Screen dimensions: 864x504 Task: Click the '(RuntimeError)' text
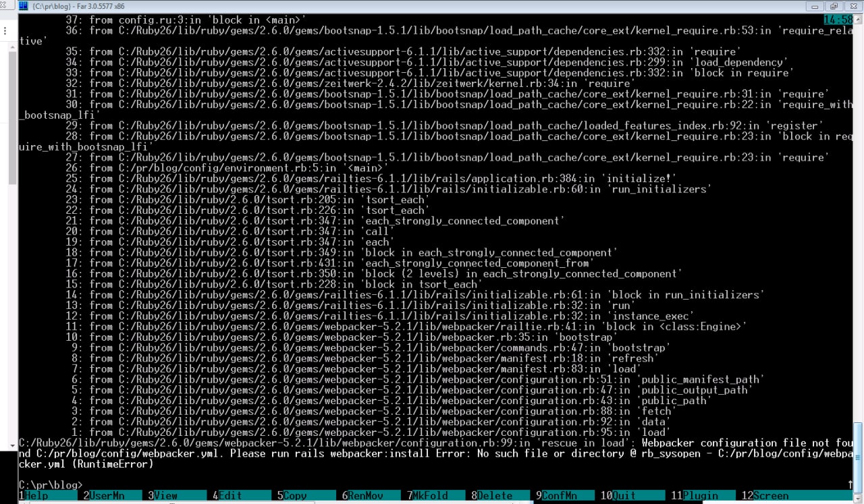click(111, 464)
